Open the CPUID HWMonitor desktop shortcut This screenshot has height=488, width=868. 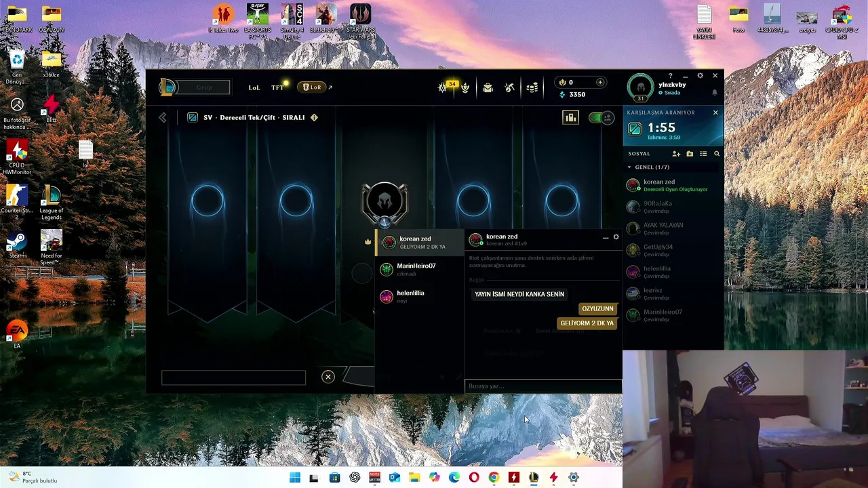pos(17,157)
